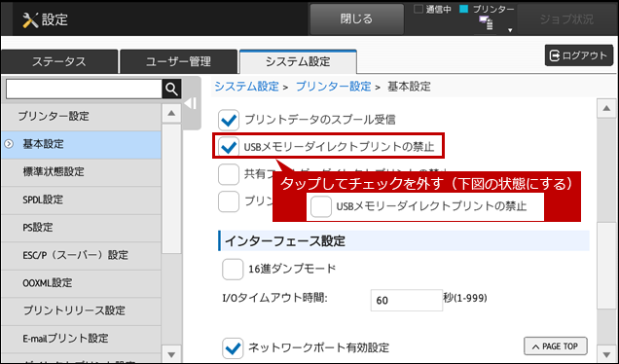Toggle the 共有フォルダー direct print checkbox
The image size is (619, 364).
229,174
